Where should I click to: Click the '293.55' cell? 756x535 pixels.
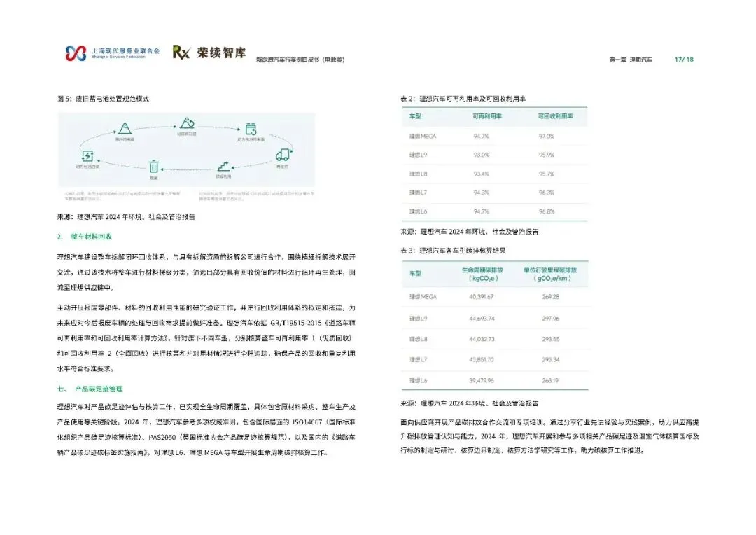tap(551, 339)
